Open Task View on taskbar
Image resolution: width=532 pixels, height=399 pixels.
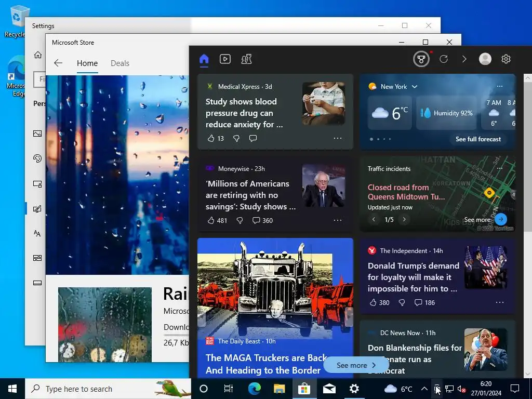coord(229,389)
